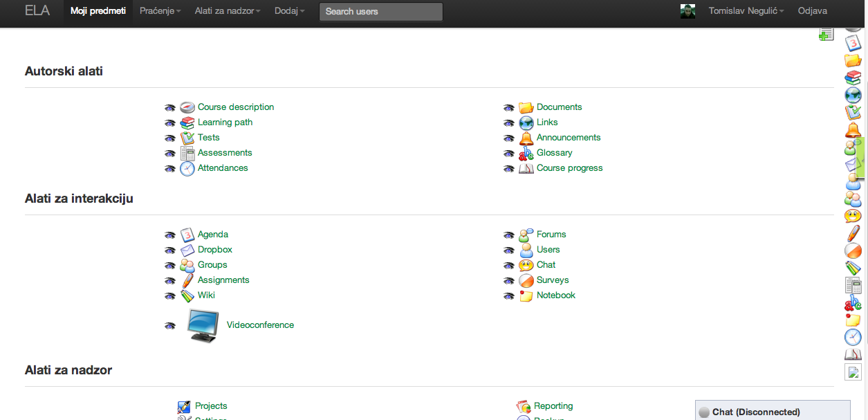868x420 pixels.
Task: Click the Dropbox envelope icon
Action: [x=187, y=250]
